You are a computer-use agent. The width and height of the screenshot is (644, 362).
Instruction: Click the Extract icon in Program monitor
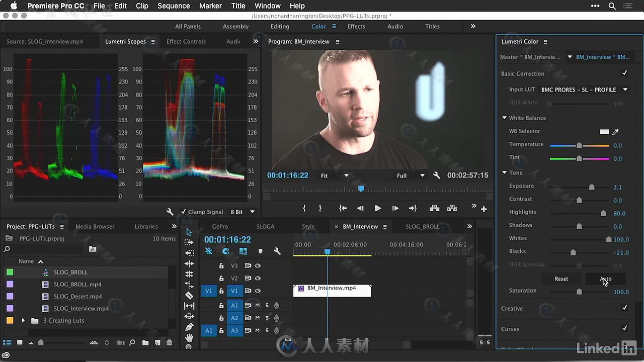coord(452,208)
